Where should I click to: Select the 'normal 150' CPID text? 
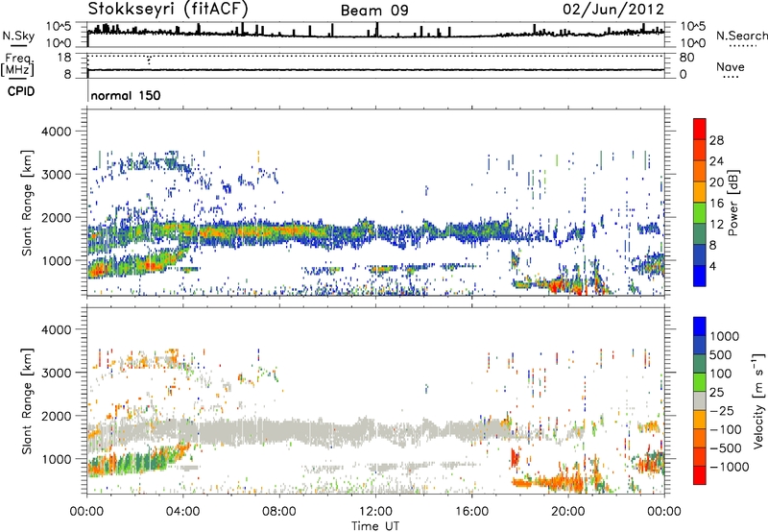coord(126,95)
